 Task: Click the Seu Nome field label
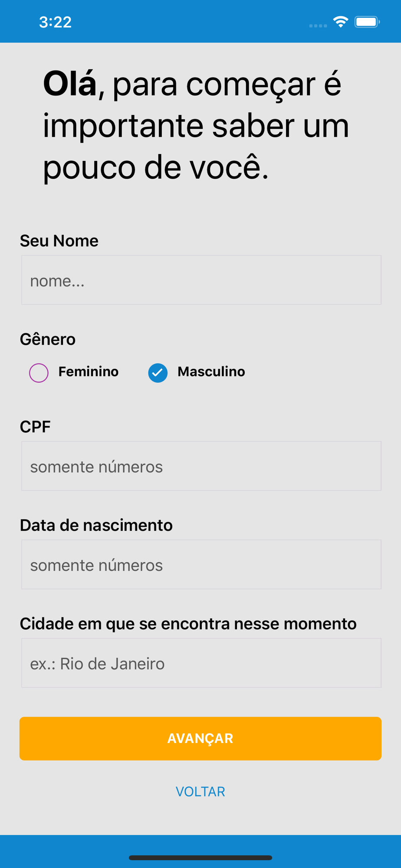(59, 241)
